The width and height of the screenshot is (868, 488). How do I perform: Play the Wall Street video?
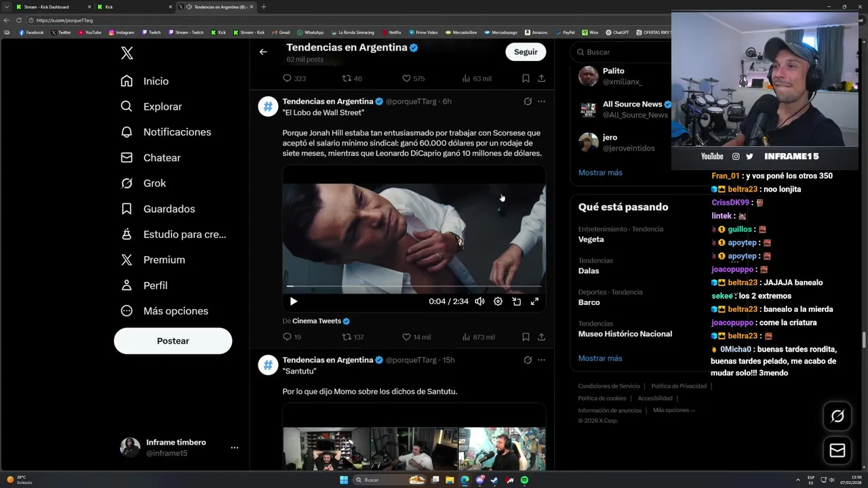(x=294, y=302)
